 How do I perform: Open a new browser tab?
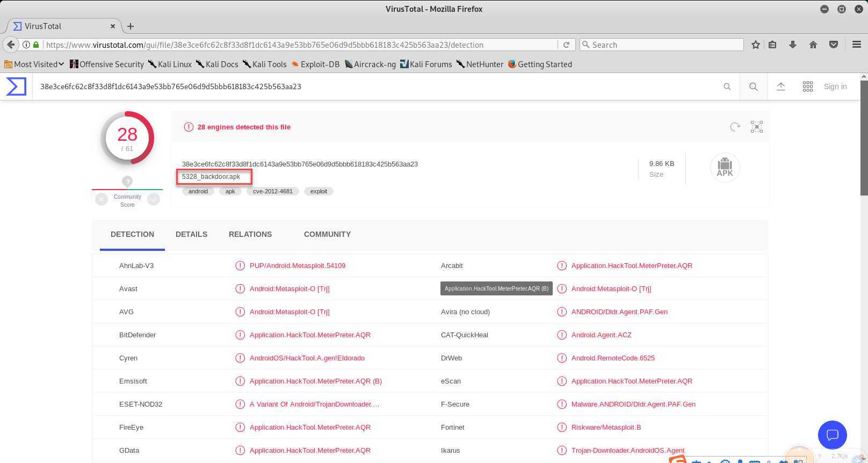[131, 26]
